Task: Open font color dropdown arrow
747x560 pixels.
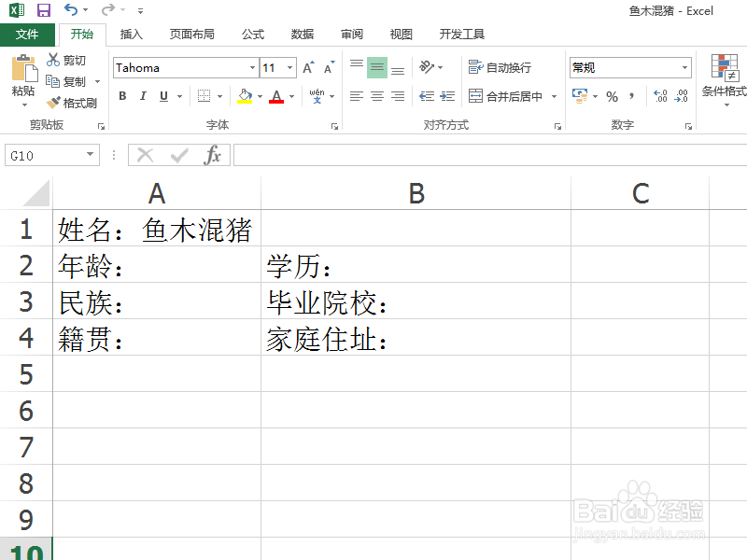Action: click(x=291, y=97)
